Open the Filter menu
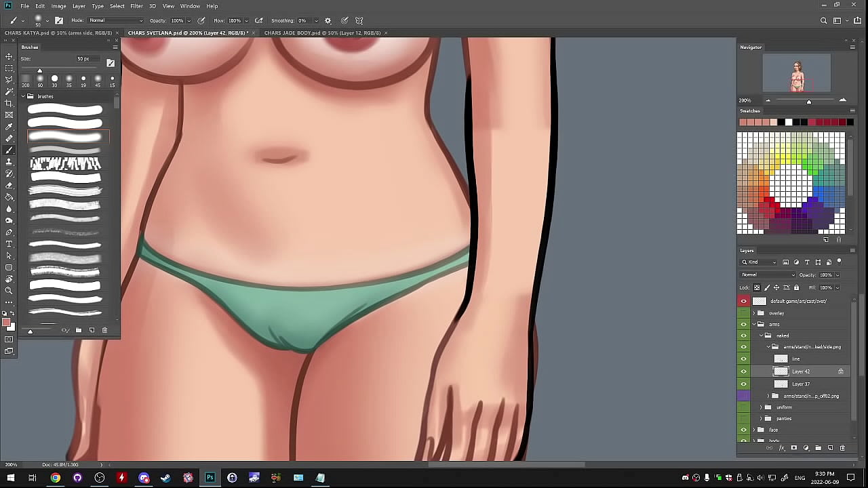The width and height of the screenshot is (868, 488). (x=136, y=6)
